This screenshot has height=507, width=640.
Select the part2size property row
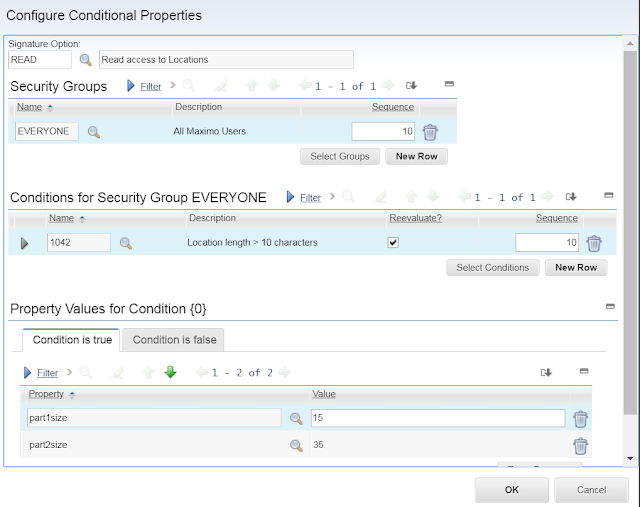pyautogui.click(x=306, y=445)
